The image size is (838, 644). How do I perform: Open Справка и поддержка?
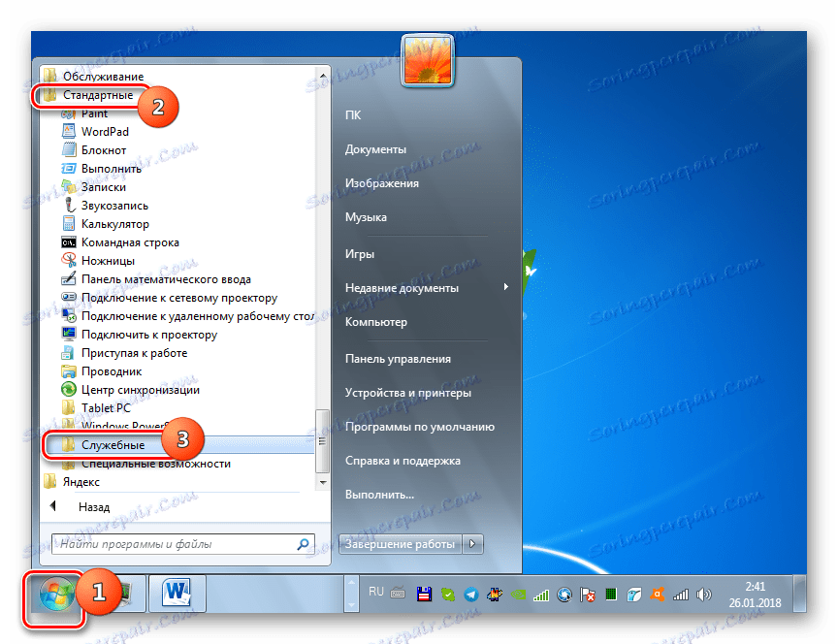click(x=403, y=461)
